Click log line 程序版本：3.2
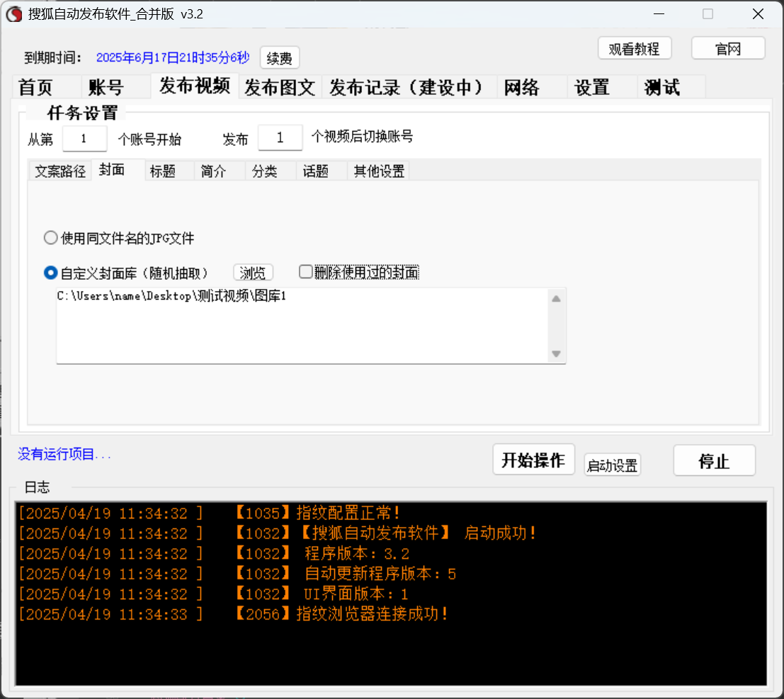Screen dimensions: 784x699 coord(357,554)
